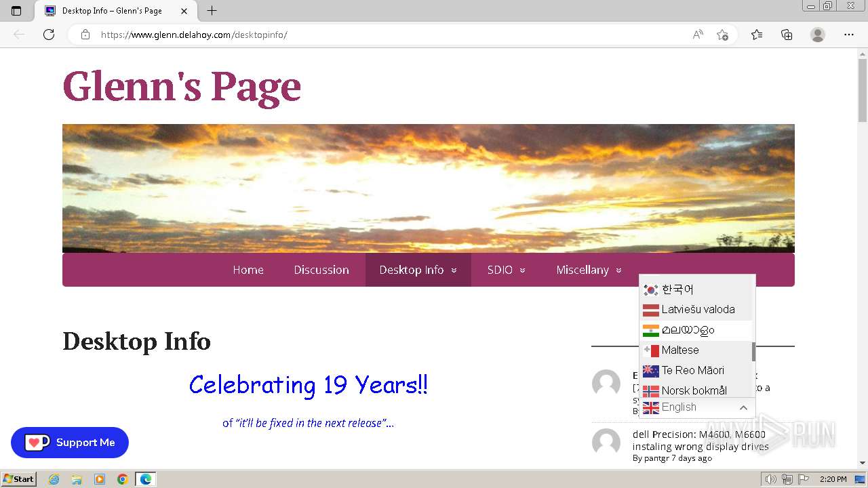Launch Chrome from taskbar
The width and height of the screenshot is (868, 488).
pyautogui.click(x=123, y=479)
